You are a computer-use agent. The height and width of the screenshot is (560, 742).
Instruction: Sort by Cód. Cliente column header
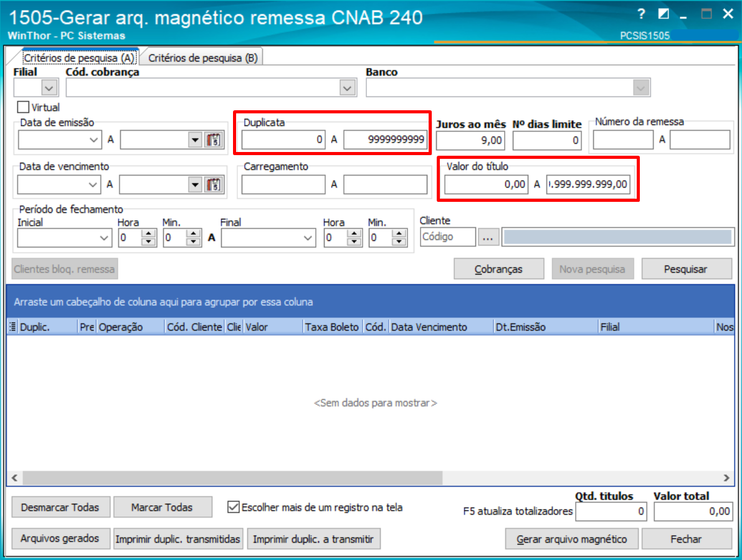coord(194,327)
